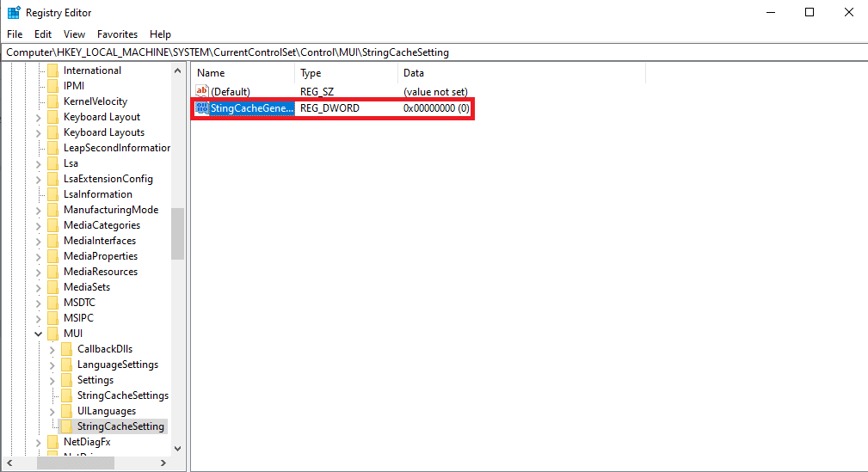Click the CallbackDlls folder icon

click(x=67, y=349)
